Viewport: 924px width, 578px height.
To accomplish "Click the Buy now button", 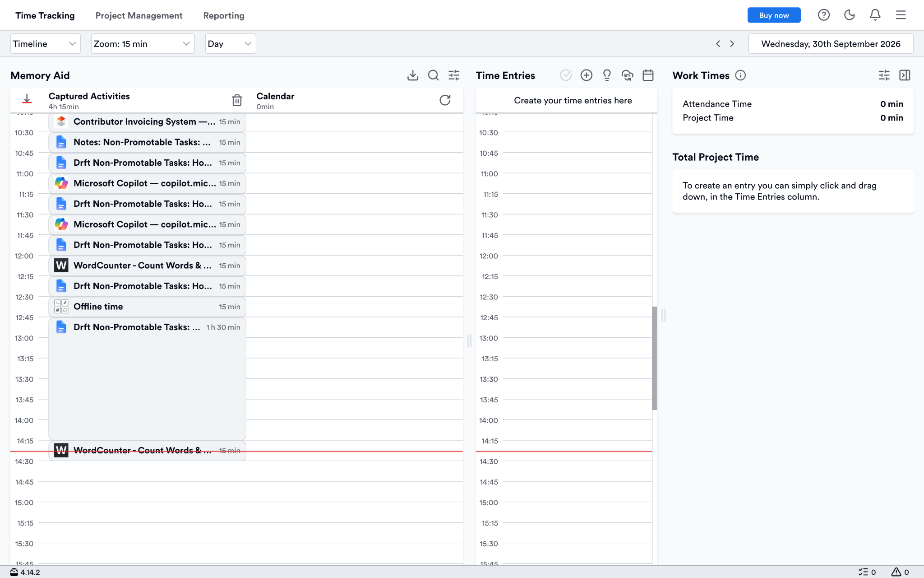I will click(774, 15).
